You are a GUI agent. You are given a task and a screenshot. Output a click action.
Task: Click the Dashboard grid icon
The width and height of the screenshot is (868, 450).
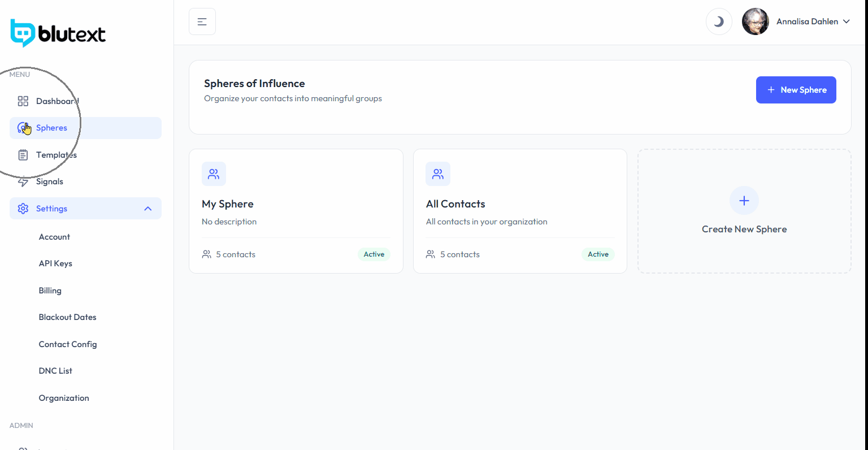click(x=23, y=101)
